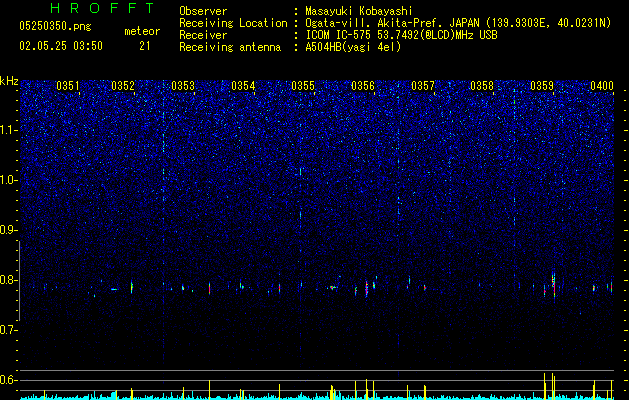The image size is (629, 400).
Task: Click the 1.1 kHz axis label
Action: [x=8, y=130]
